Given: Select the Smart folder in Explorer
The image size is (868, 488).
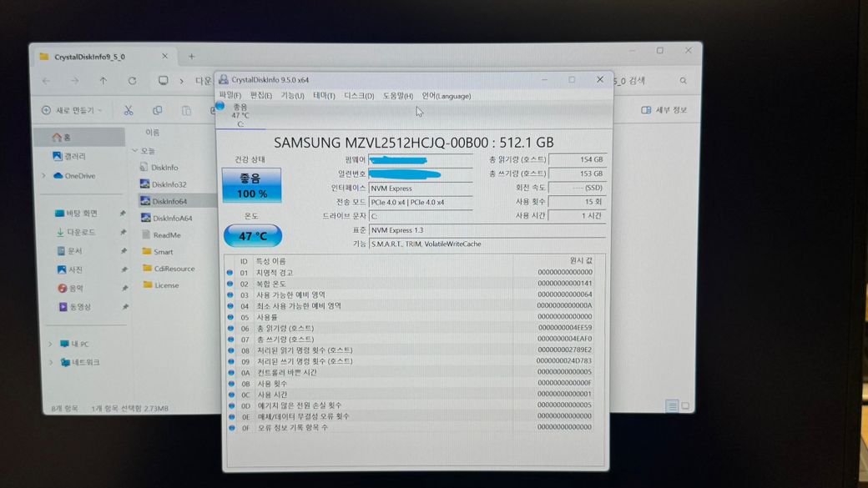Looking at the screenshot, I should click(158, 252).
